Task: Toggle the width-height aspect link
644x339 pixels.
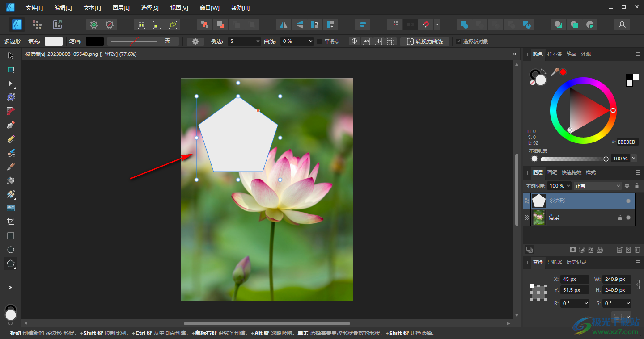Action: pyautogui.click(x=638, y=284)
